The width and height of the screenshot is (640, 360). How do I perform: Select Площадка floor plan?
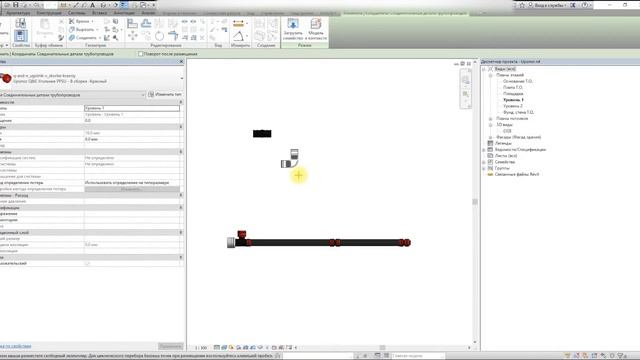[x=513, y=93]
